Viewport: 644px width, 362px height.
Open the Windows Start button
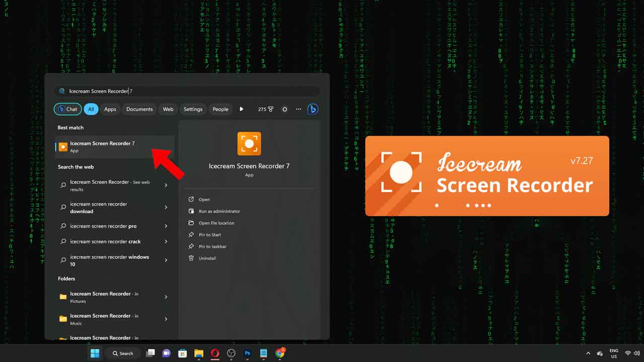tap(95, 353)
